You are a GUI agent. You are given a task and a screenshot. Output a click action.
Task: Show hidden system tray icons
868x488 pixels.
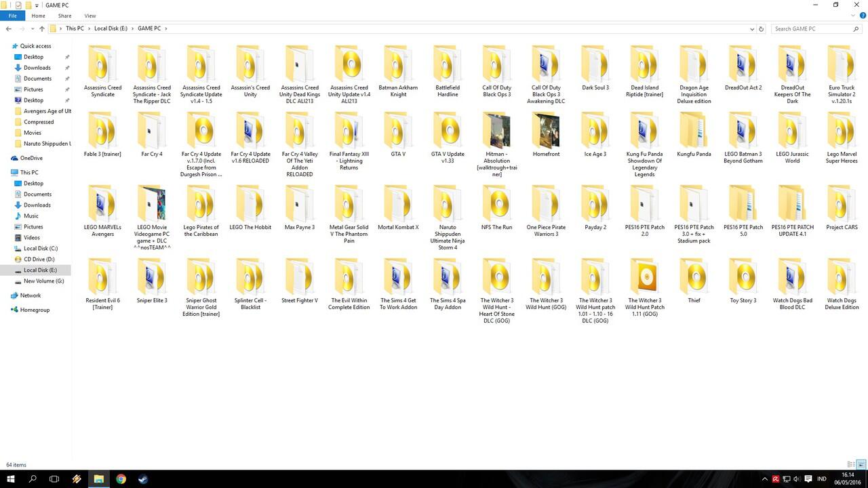[x=765, y=479]
